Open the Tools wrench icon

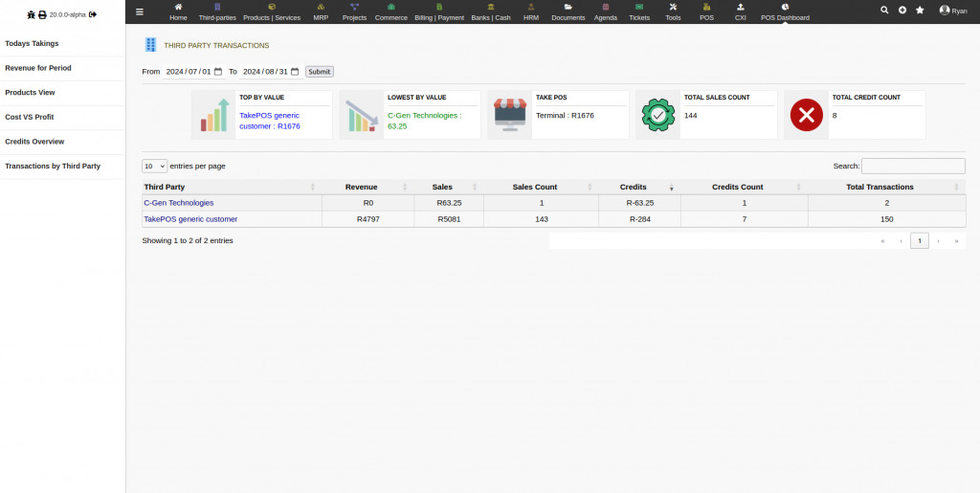tap(673, 11)
